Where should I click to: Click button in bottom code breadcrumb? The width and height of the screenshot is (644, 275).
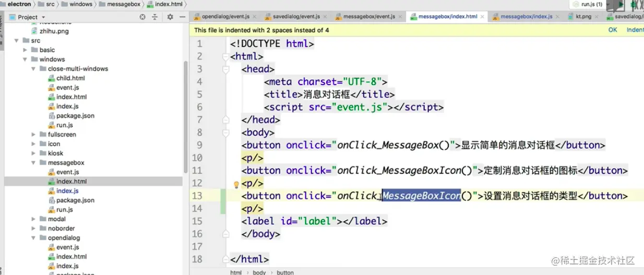pos(285,272)
